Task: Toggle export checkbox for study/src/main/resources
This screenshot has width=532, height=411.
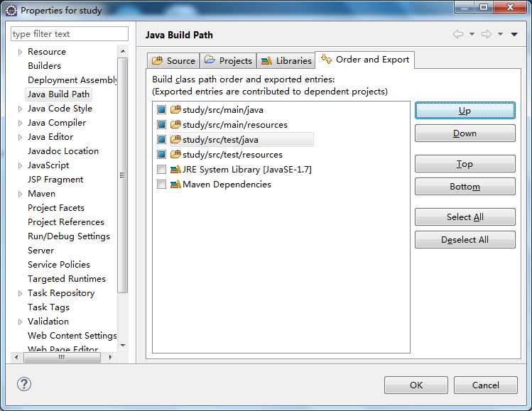Action: (161, 124)
